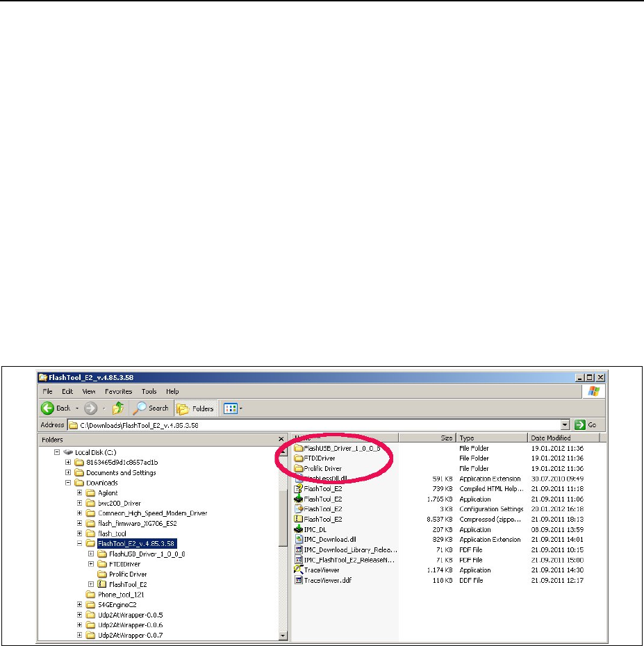Open the File menu

(x=47, y=391)
